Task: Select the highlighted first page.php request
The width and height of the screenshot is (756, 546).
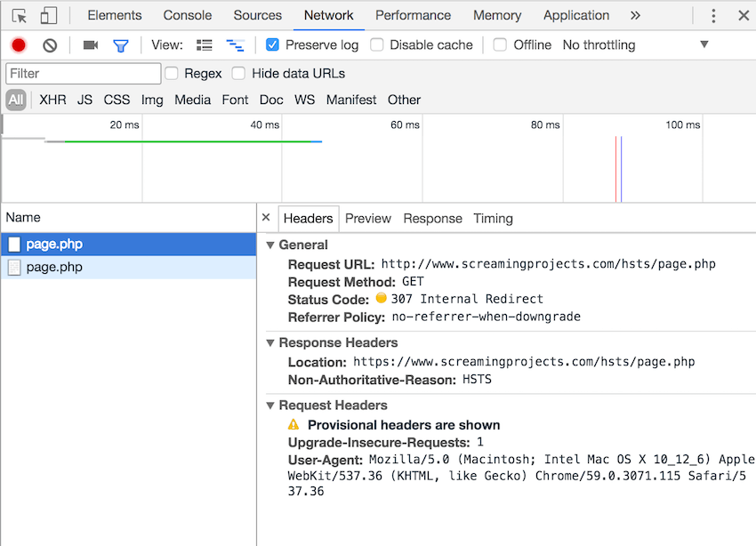Action: point(128,245)
